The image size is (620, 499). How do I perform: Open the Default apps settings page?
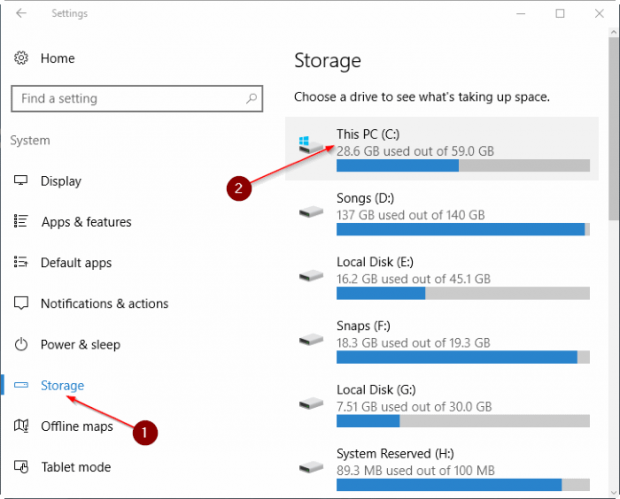tap(76, 263)
